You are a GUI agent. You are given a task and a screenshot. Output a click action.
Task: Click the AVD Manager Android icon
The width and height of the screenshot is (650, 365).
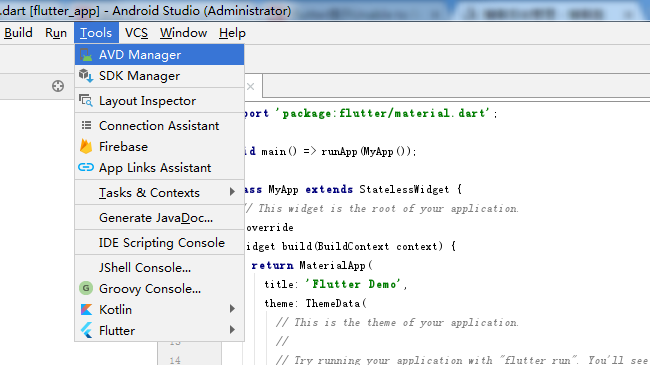86,55
